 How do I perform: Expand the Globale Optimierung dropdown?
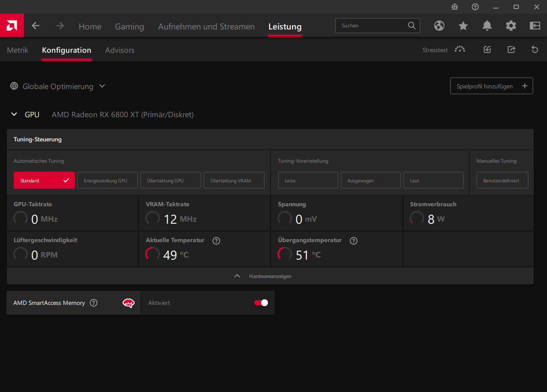click(102, 86)
